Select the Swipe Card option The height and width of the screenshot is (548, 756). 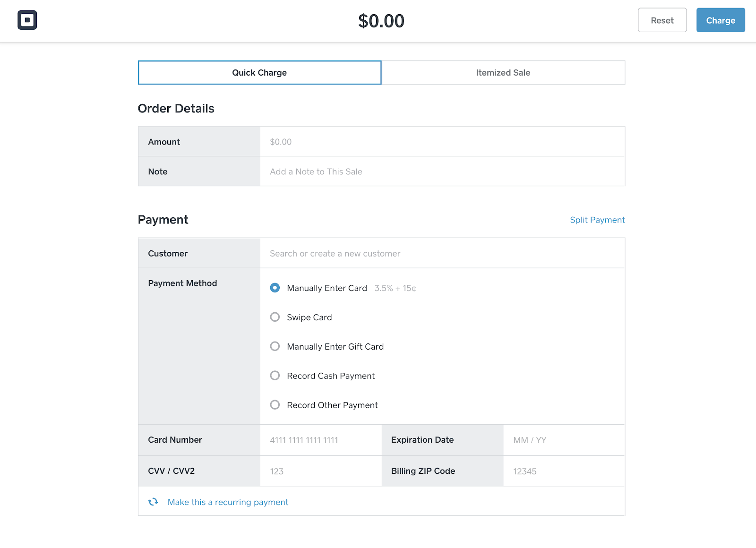[x=275, y=317]
